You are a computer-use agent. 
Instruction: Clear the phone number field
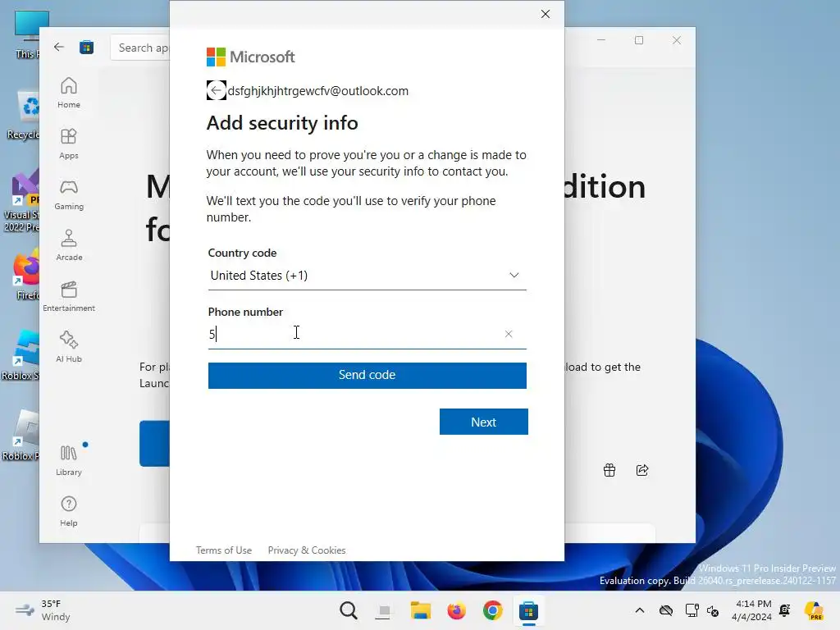[x=509, y=334]
